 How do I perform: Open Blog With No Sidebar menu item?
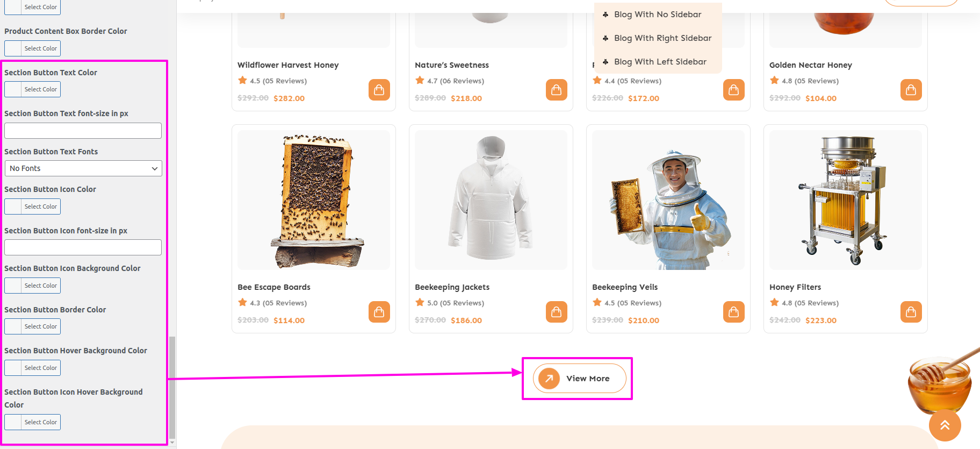point(658,15)
